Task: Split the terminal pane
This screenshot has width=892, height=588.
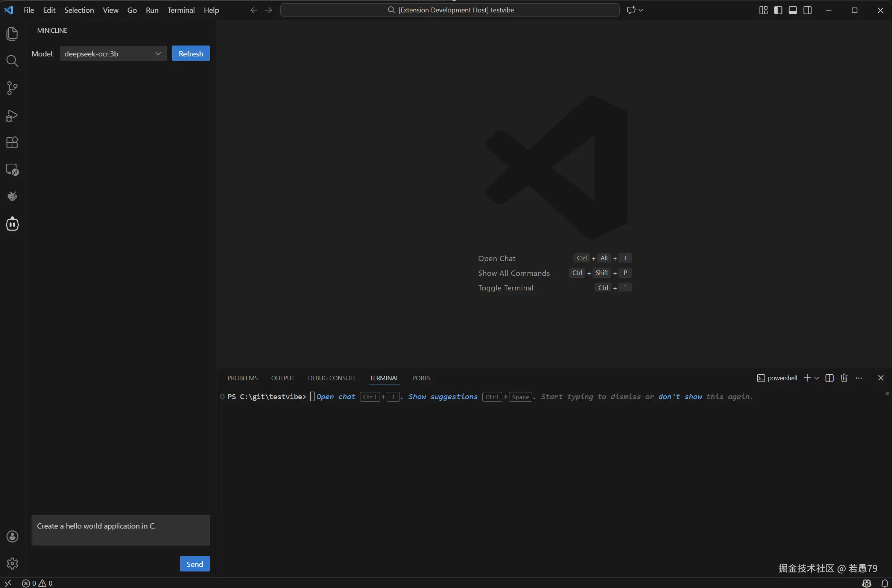Action: [829, 378]
